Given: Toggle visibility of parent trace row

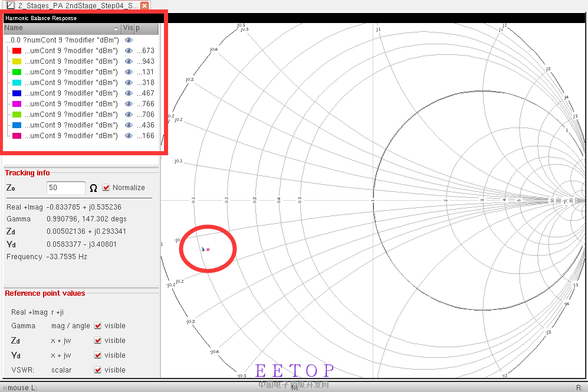Looking at the screenshot, I should point(129,40).
